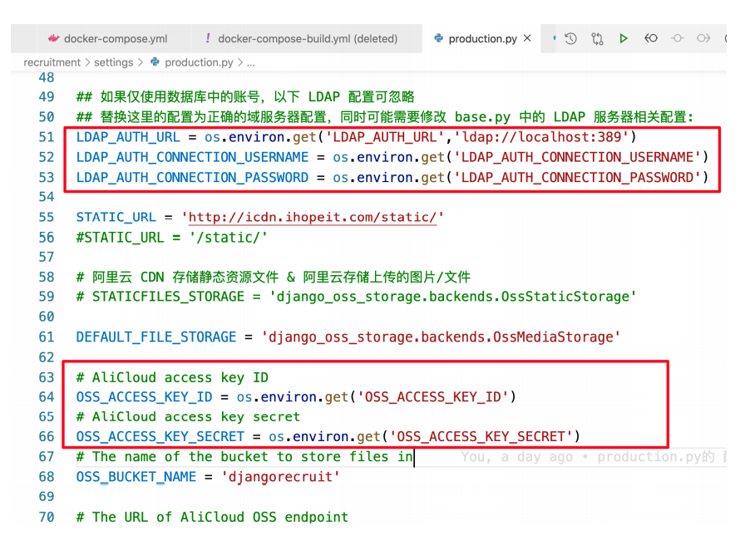Close the production.py tab
Image resolution: width=750 pixels, height=560 pixels.
(x=527, y=38)
